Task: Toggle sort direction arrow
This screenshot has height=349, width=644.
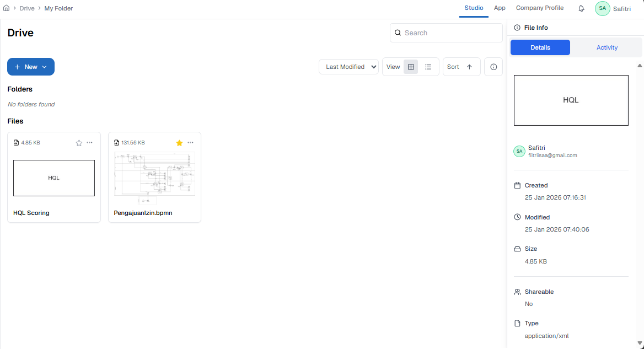Action: tap(469, 67)
